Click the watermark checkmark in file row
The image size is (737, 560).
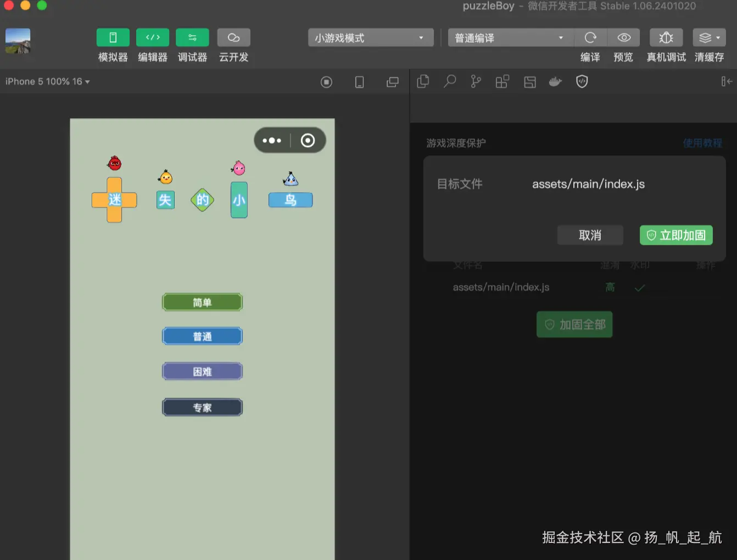click(x=640, y=288)
